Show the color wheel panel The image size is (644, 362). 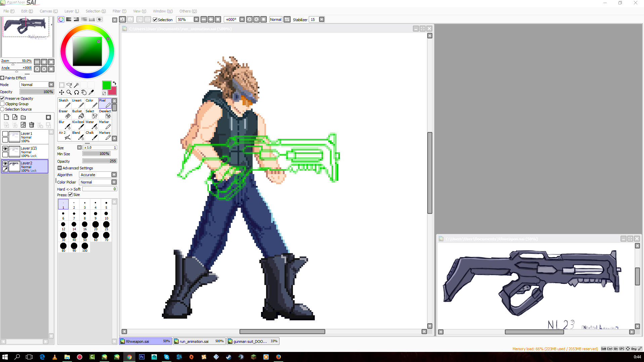61,19
